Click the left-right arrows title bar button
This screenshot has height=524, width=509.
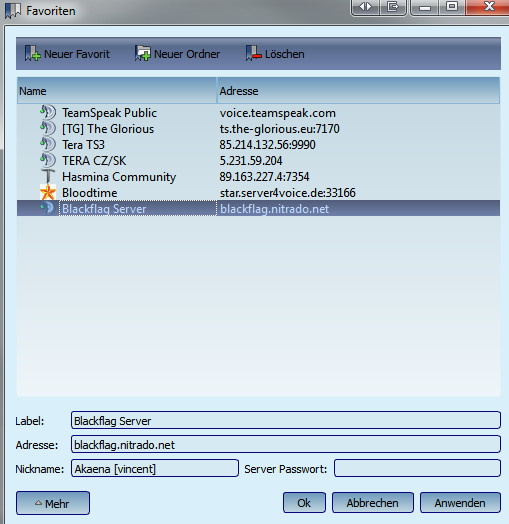tap(365, 7)
